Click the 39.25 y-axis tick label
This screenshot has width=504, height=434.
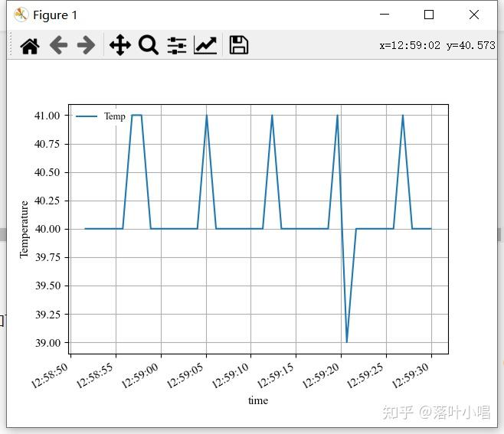[47, 315]
